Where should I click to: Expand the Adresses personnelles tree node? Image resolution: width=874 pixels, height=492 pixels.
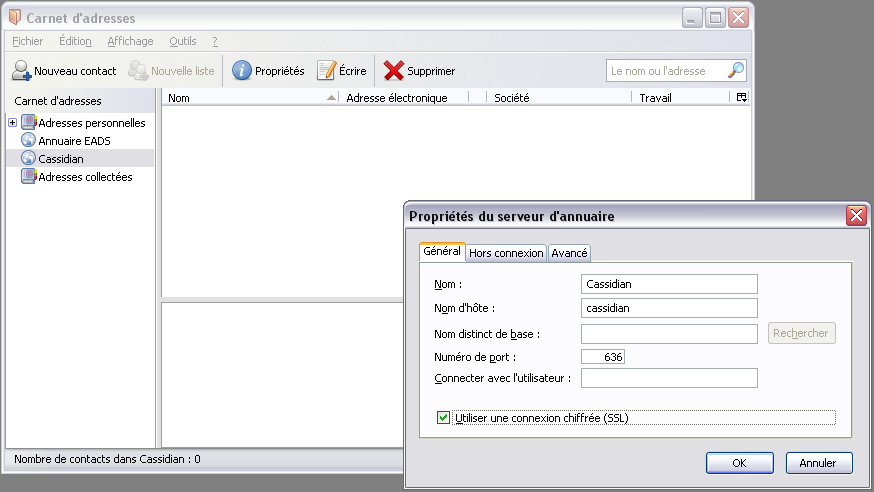click(12, 123)
